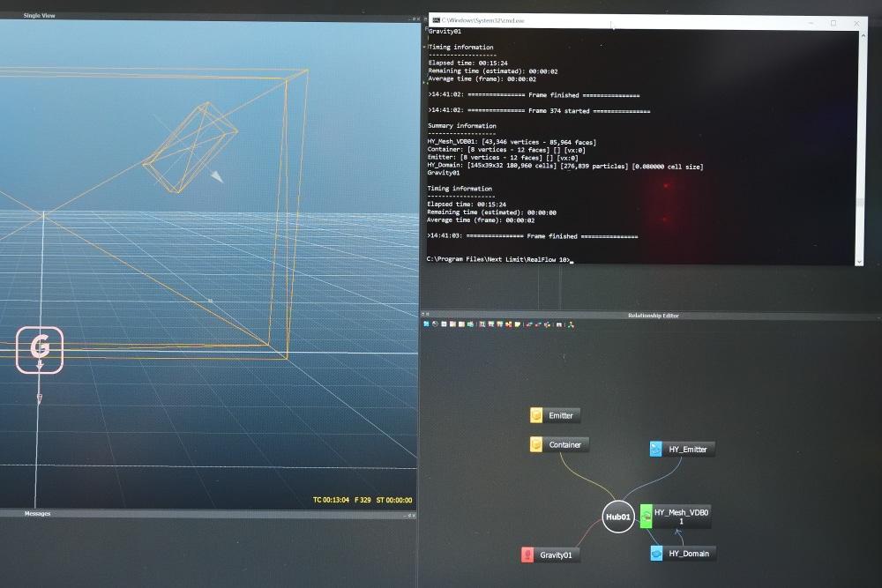The image size is (882, 588).
Task: Click the Hub01 circular hub node
Action: pyautogui.click(x=618, y=517)
